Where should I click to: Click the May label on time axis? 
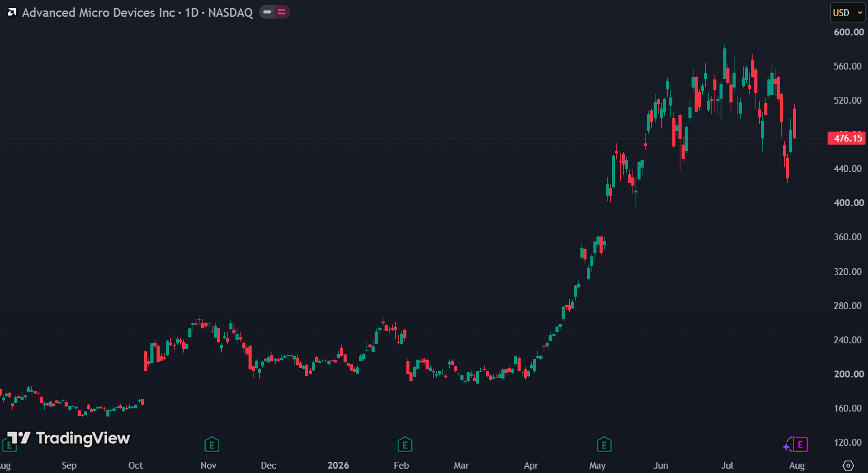tap(597, 466)
